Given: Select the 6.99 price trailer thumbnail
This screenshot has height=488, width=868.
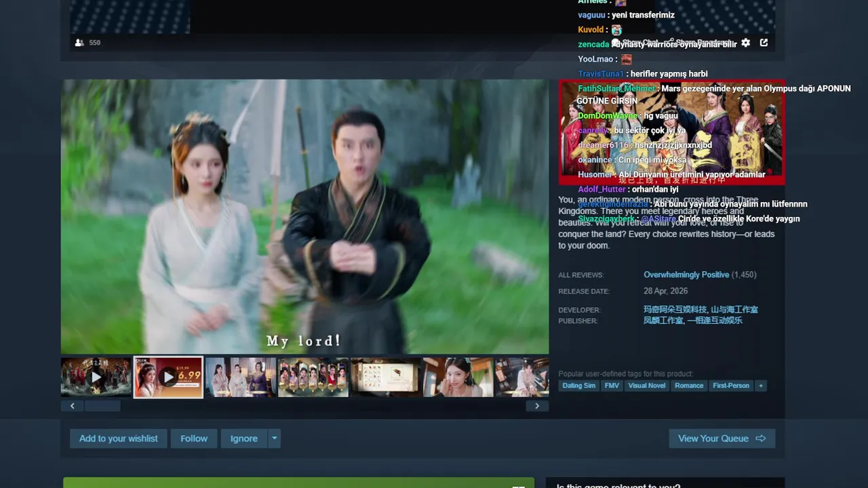Looking at the screenshot, I should (x=168, y=377).
